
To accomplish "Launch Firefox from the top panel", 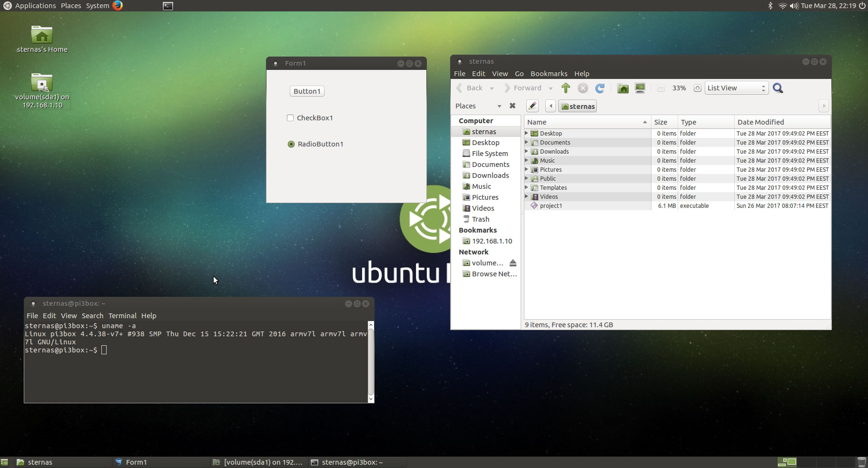I will click(118, 6).
